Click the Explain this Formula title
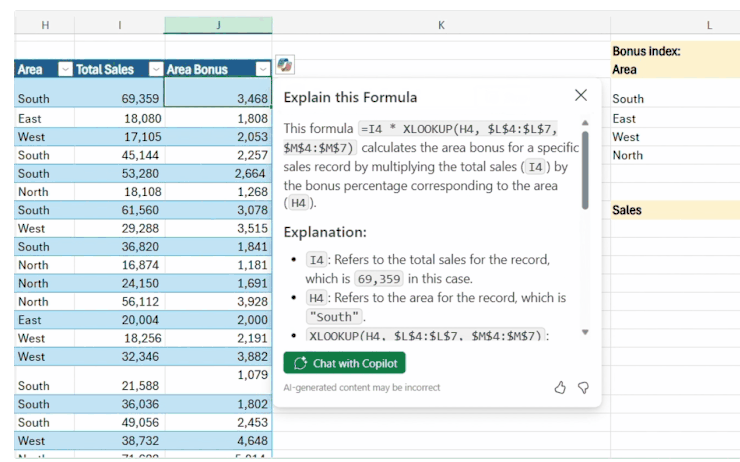740x462 pixels. click(350, 97)
